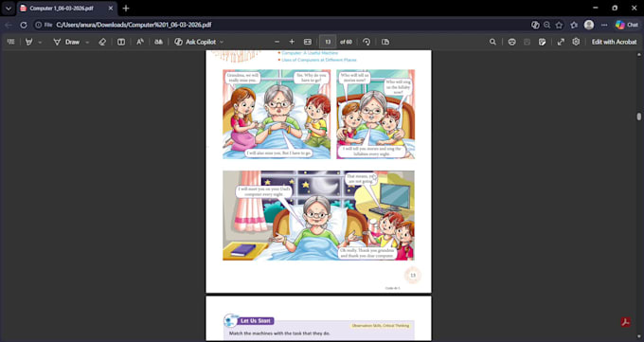Viewport: 644px width, 342px height.
Task: Click the Copilot icon in address bar
Action: pyautogui.click(x=535, y=25)
